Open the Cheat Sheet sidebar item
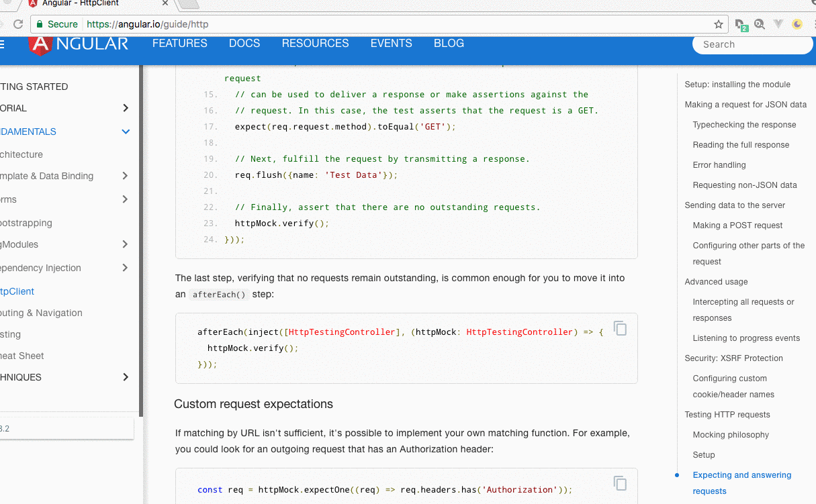The width and height of the screenshot is (816, 504). click(x=22, y=356)
